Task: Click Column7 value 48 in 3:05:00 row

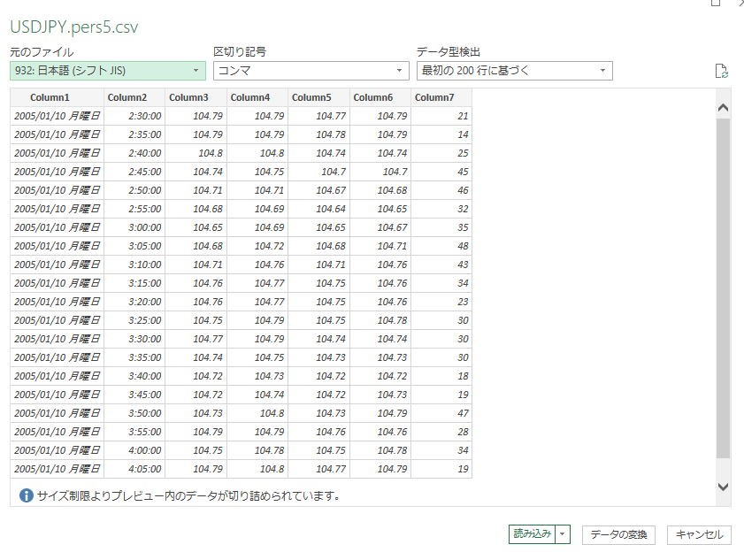Action: coord(441,246)
